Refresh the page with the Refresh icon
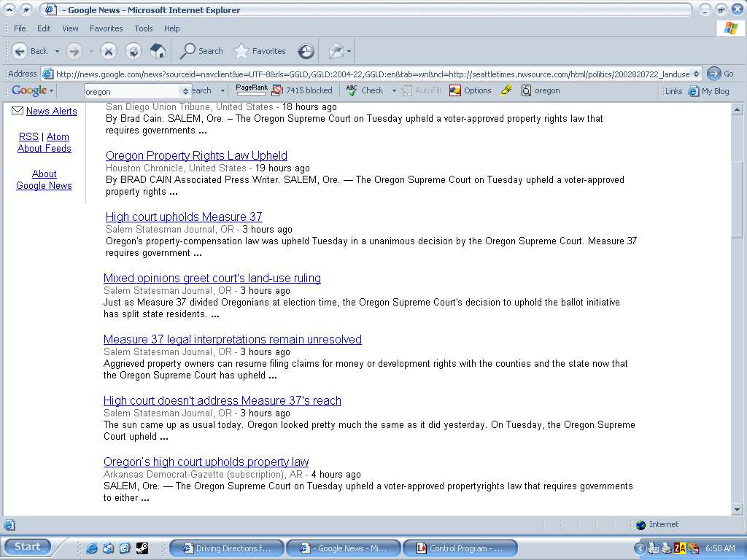 [133, 51]
